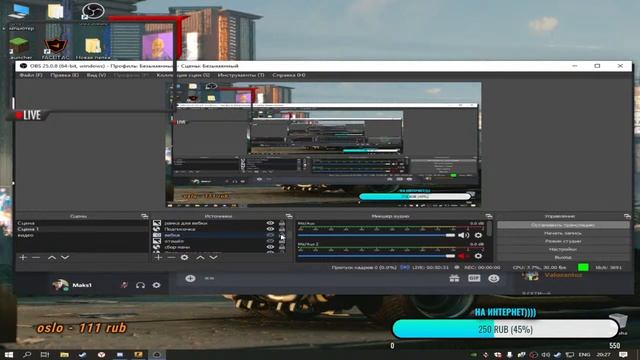Stop streaming with Остановить трансляцию button
This screenshot has height=360, width=640.
pyautogui.click(x=563, y=225)
